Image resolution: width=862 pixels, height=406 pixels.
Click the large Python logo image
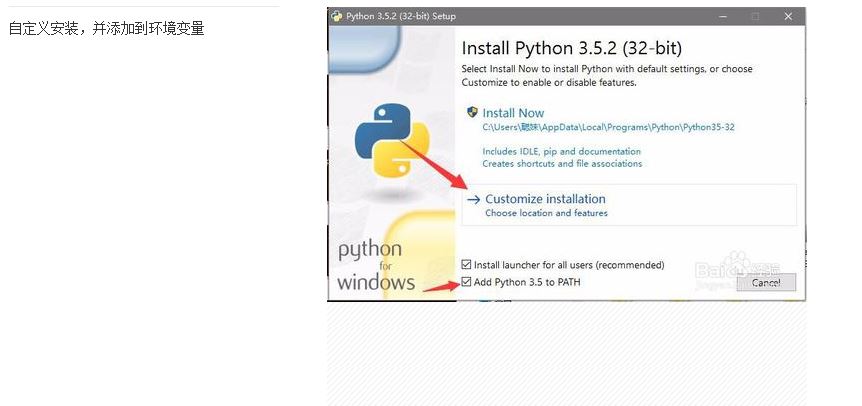392,140
